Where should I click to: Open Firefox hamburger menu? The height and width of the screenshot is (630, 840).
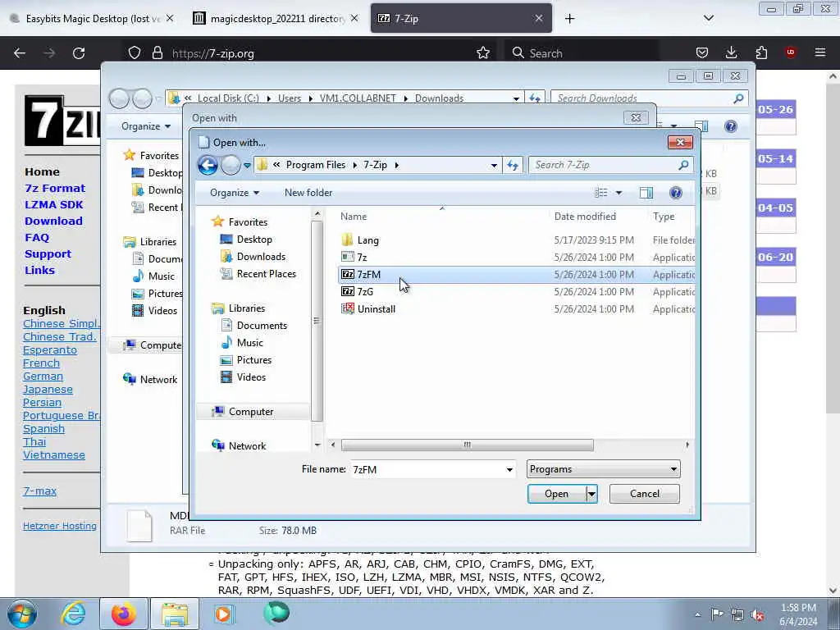tap(820, 52)
